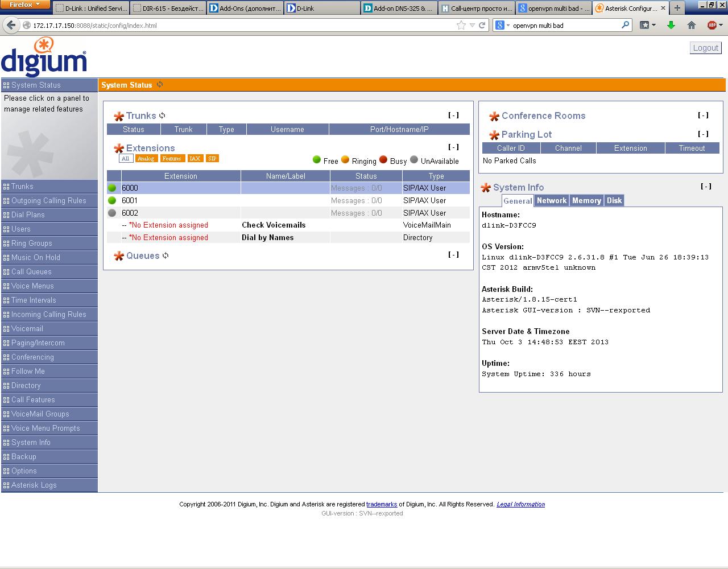
Task: Open Dial Plans in the sidebar
Action: [49, 215]
